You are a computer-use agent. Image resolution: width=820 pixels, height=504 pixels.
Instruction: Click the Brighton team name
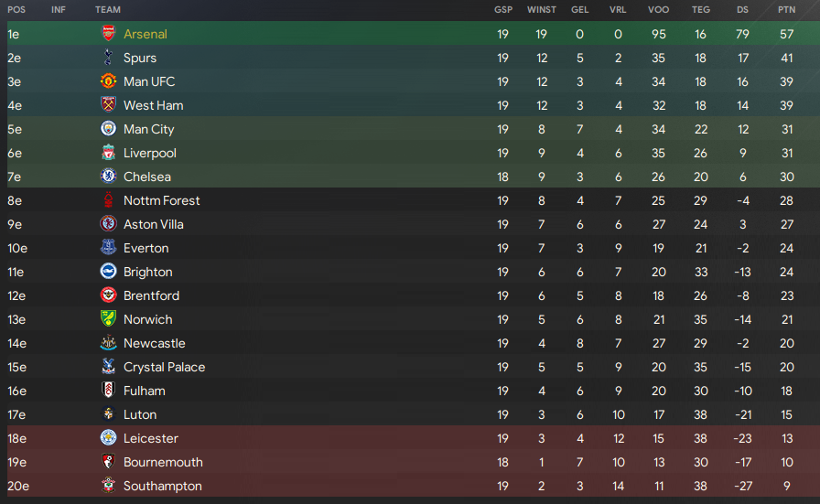click(x=148, y=272)
